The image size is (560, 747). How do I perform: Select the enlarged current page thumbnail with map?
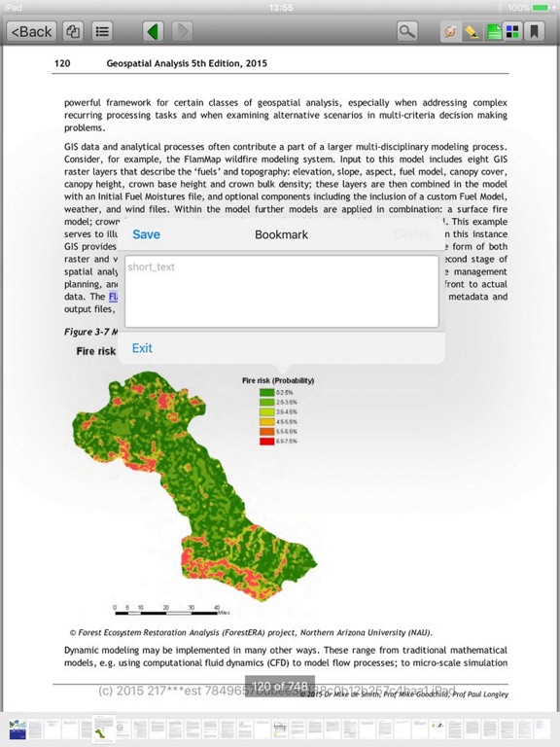(x=103, y=729)
